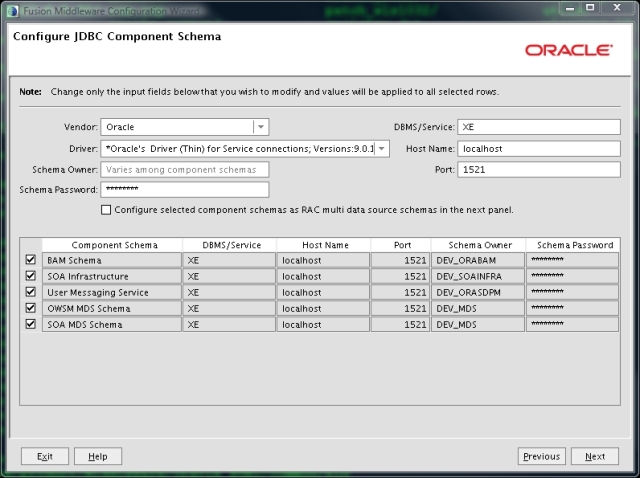Click the Exit button
640x478 pixels.
(x=45, y=456)
